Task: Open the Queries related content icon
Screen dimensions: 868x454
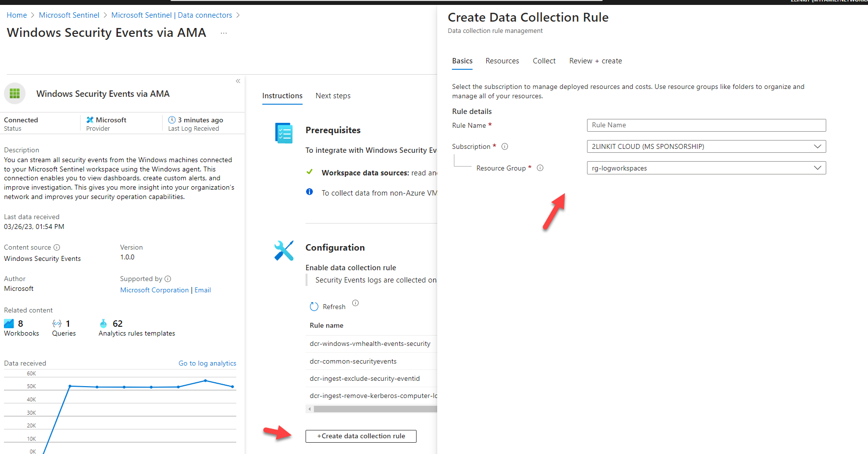Action: (x=56, y=323)
